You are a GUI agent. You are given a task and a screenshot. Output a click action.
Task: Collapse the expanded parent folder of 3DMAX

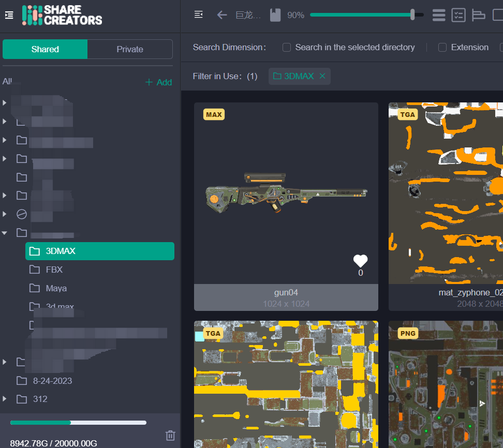pyautogui.click(x=5, y=233)
